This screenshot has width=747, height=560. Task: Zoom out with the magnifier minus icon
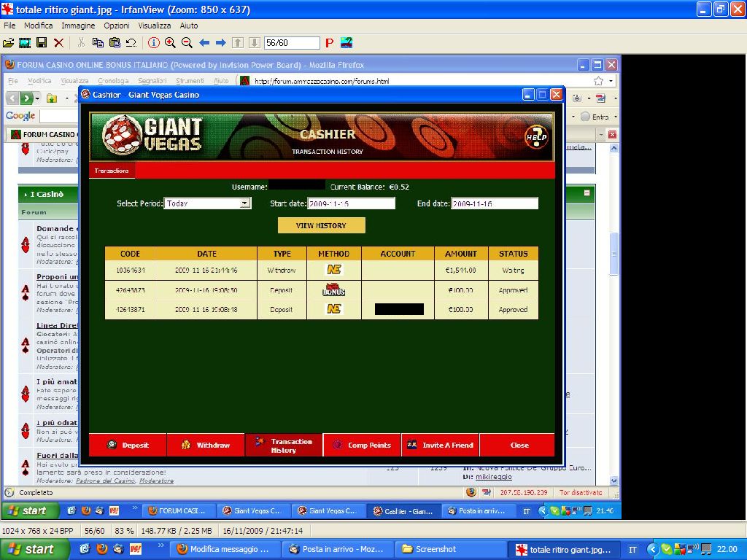tap(187, 43)
